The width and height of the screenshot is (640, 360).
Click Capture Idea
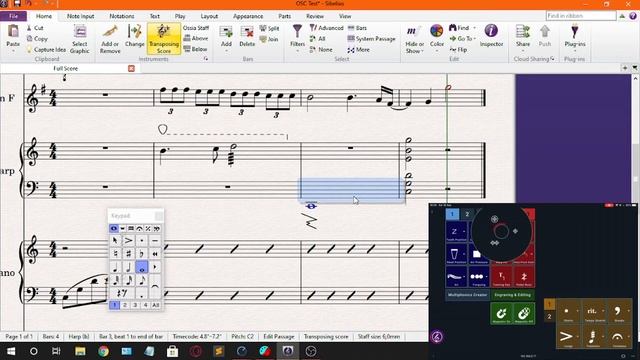pos(46,49)
